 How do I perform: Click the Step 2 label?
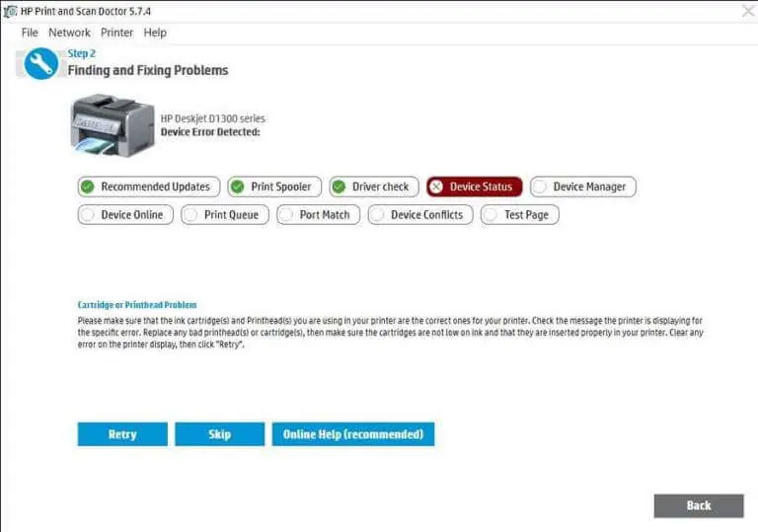(81, 53)
